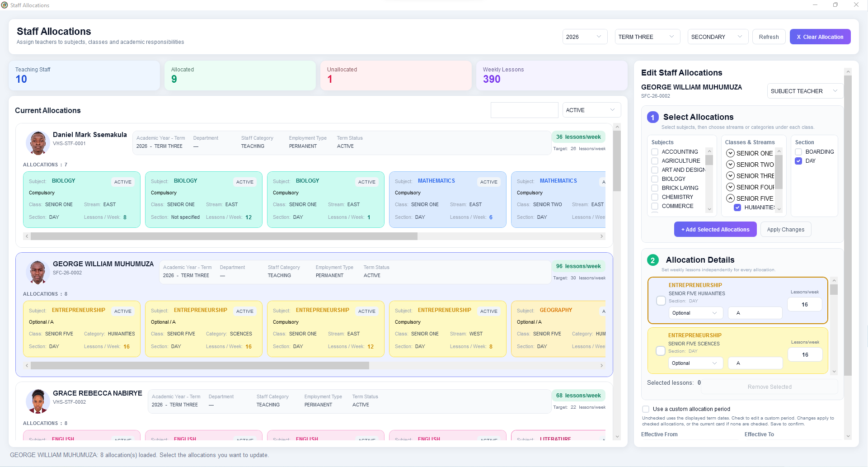Screen dimensions: 868x467
Task: Click the step 2 Allocation Details badge
Action: pos(653,260)
